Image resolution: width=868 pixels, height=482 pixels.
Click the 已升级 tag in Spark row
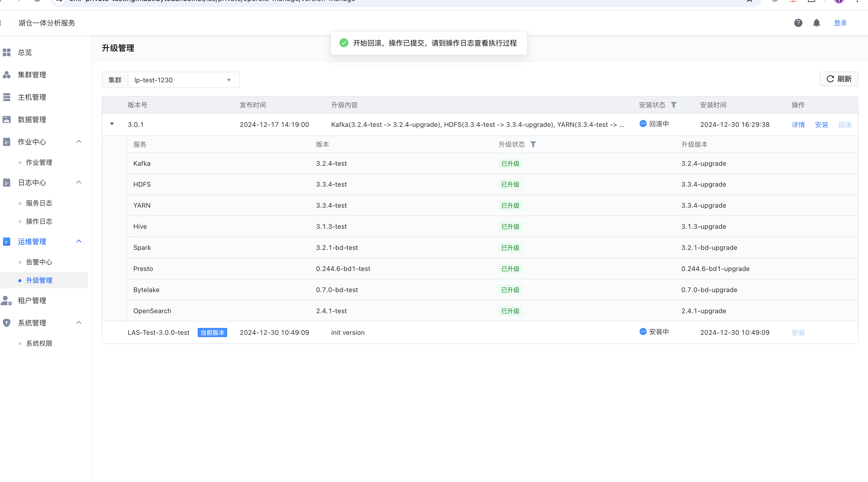510,248
